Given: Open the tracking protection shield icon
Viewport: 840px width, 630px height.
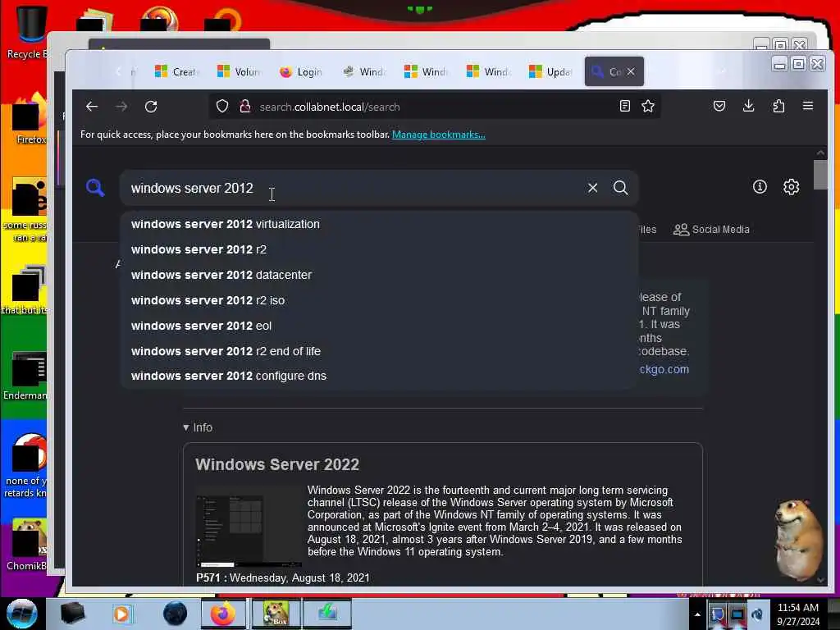Looking at the screenshot, I should pyautogui.click(x=222, y=107).
